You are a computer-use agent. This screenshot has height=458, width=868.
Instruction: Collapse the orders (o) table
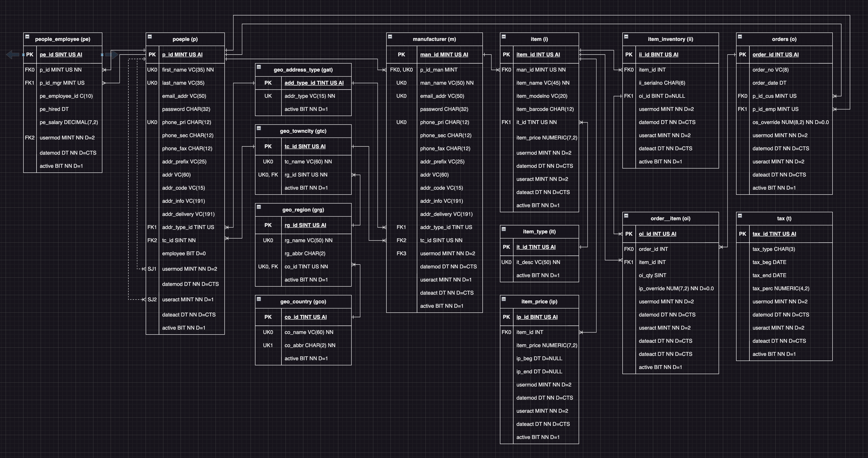click(740, 37)
